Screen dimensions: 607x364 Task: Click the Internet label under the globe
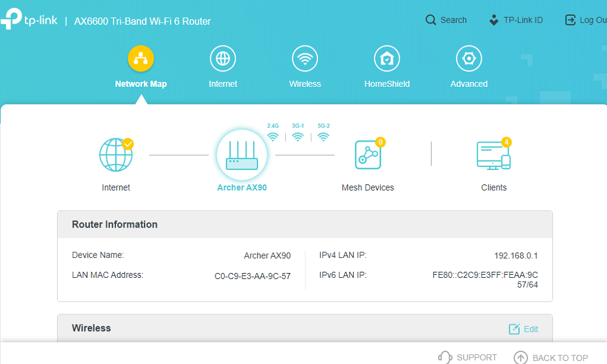tap(116, 187)
